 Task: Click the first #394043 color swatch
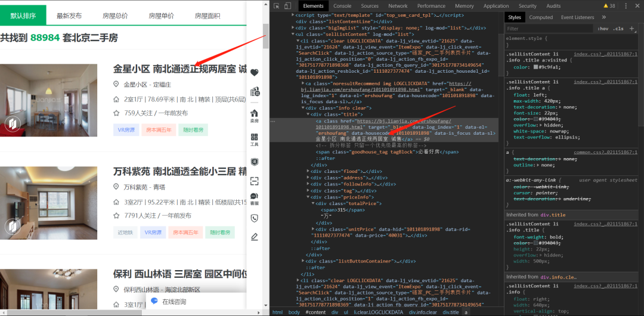(x=535, y=119)
